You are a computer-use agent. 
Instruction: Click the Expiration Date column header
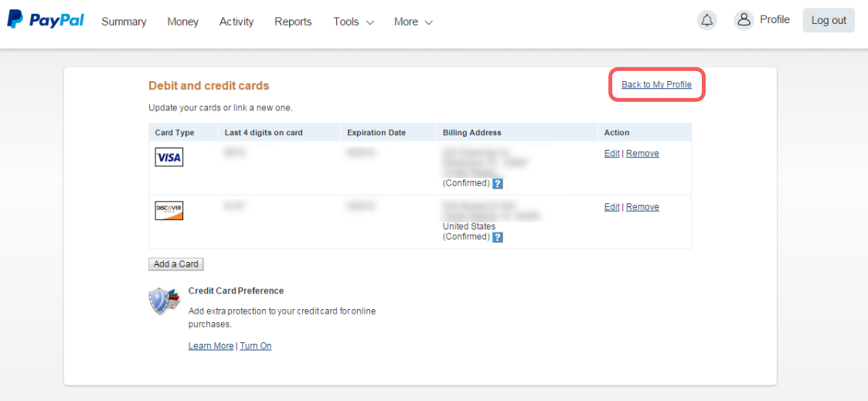(376, 133)
